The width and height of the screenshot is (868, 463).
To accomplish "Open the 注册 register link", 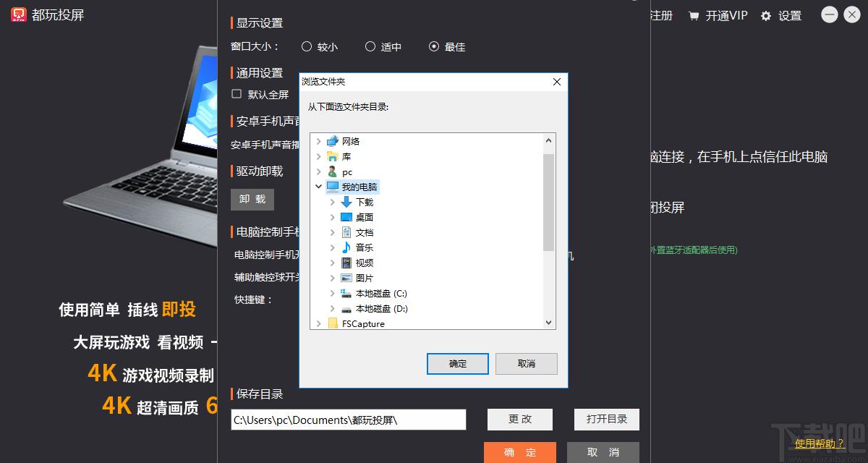I will pos(661,16).
